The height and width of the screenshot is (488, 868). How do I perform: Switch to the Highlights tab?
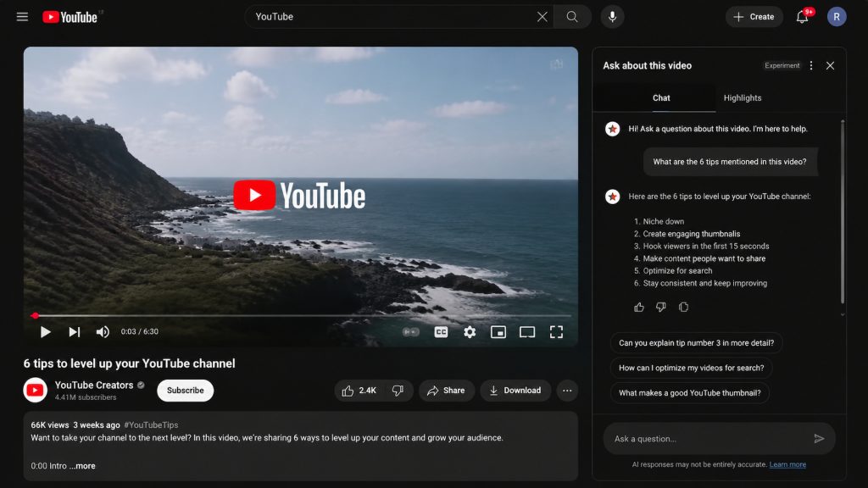[x=743, y=98]
